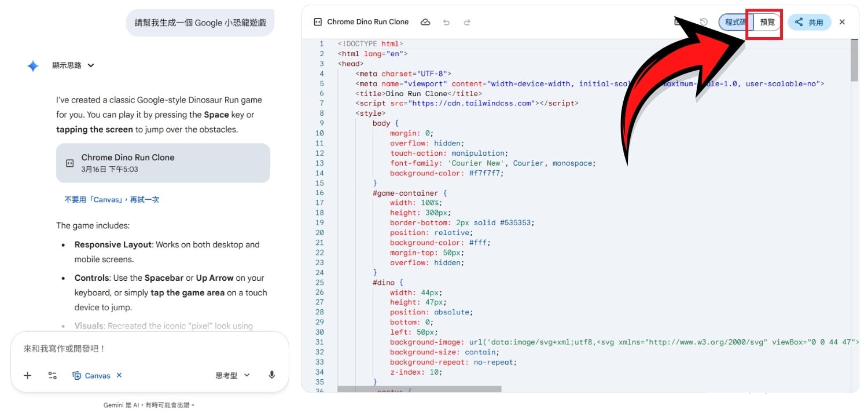Open the 思考型 model dropdown
Screen dimensions: 868x414
pos(233,375)
